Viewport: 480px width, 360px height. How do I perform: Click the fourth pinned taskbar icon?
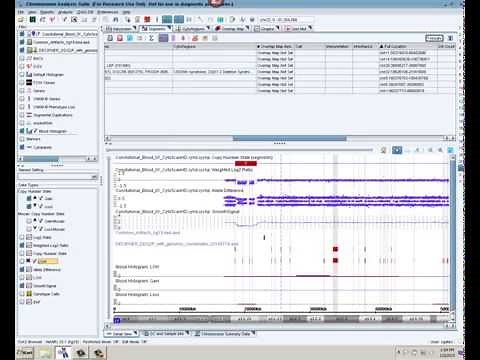[98, 352]
